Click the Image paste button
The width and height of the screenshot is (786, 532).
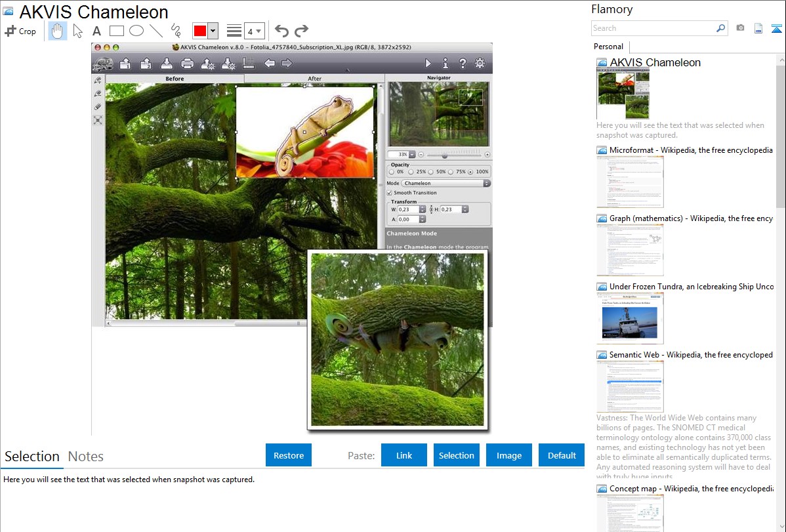click(x=509, y=455)
